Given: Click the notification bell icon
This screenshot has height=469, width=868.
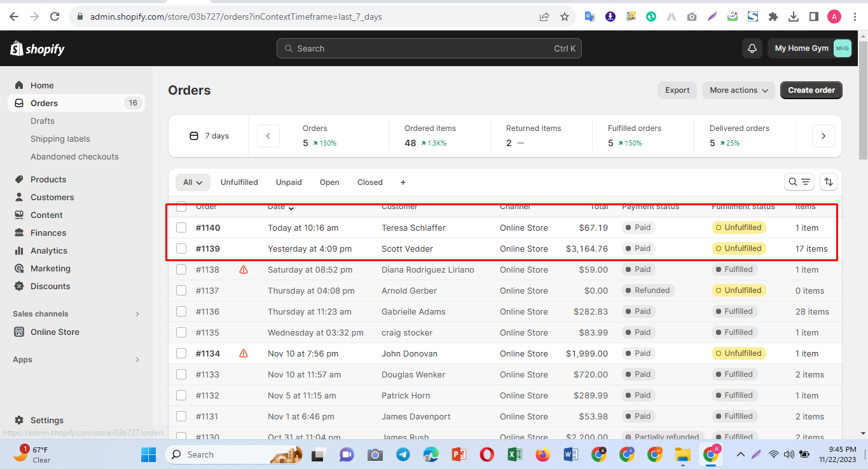Looking at the screenshot, I should tap(752, 48).
